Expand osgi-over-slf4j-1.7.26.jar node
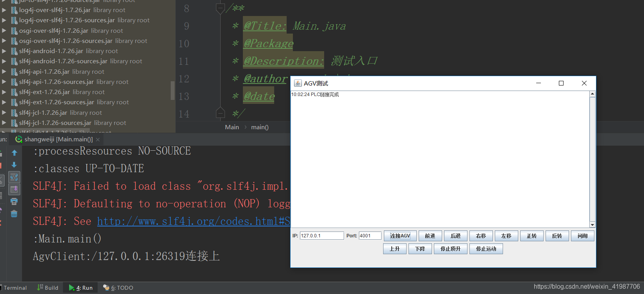Viewport: 644px width, 294px height. coord(4,30)
